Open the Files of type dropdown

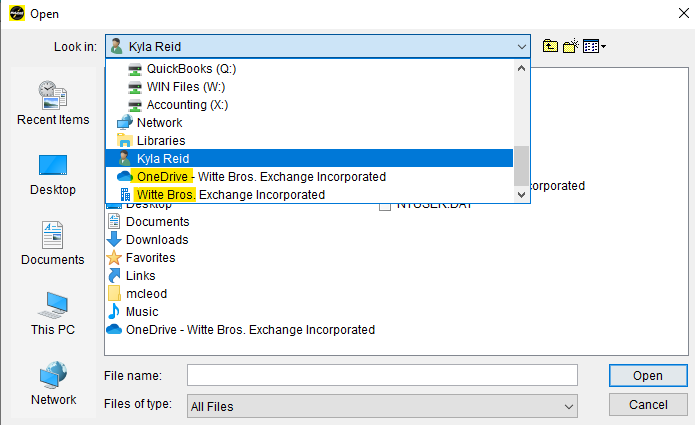coord(382,406)
